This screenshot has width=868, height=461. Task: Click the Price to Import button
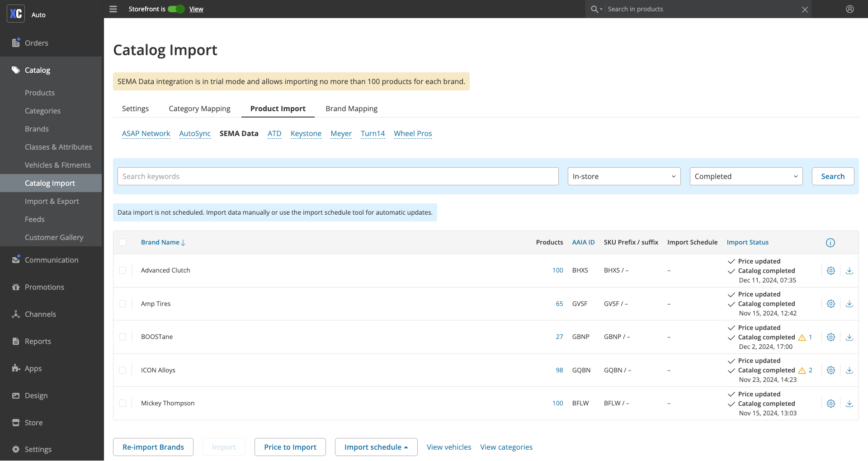point(290,447)
